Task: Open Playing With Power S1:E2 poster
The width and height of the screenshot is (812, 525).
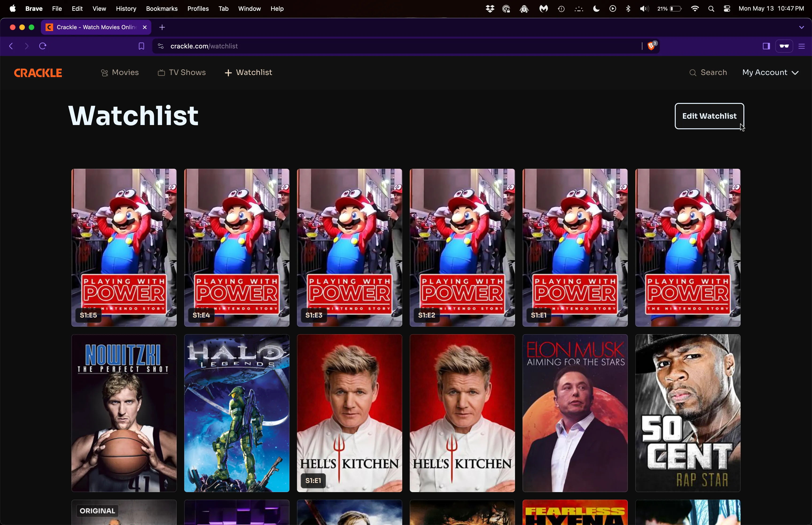Action: point(462,247)
